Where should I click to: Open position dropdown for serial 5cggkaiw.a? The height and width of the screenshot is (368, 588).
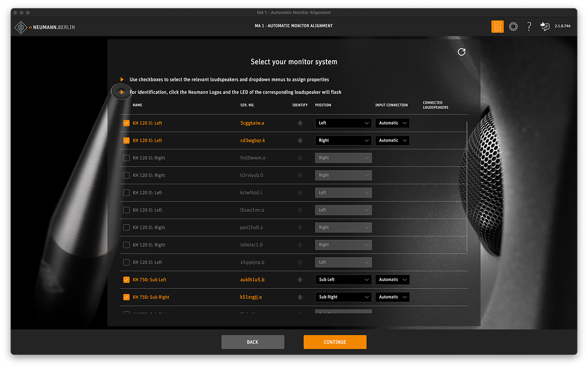343,123
